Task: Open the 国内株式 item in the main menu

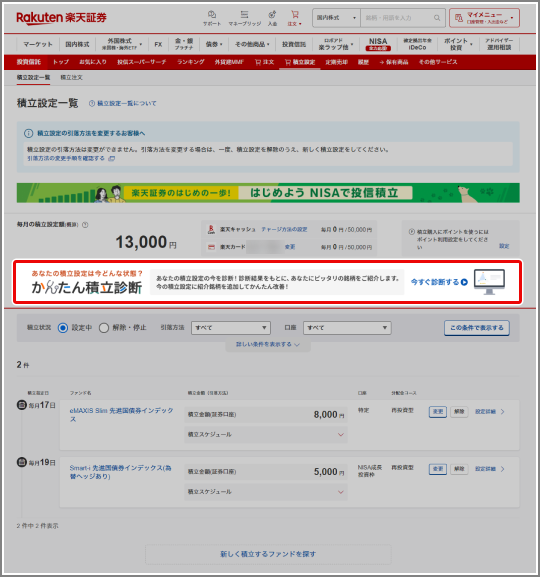Action: (77, 44)
